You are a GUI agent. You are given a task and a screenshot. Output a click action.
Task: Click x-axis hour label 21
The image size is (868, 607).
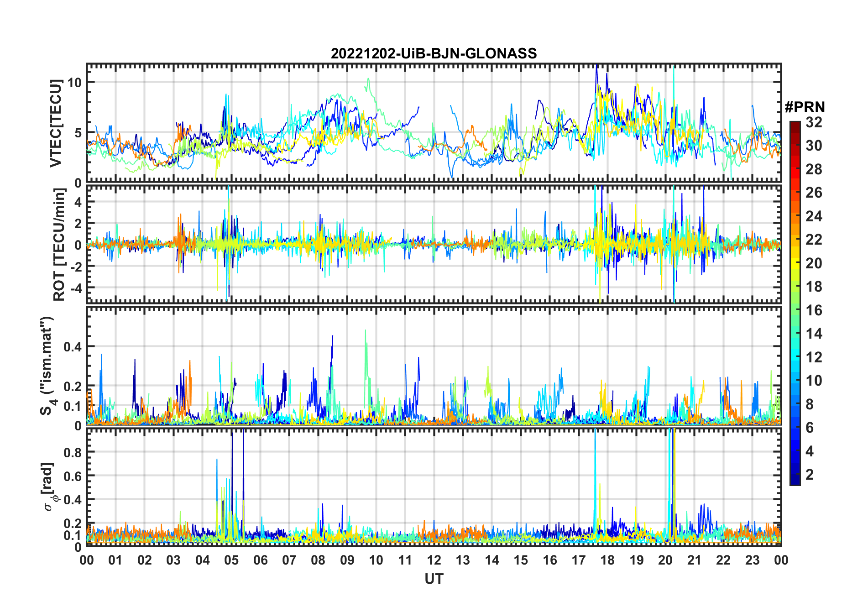[x=695, y=560]
